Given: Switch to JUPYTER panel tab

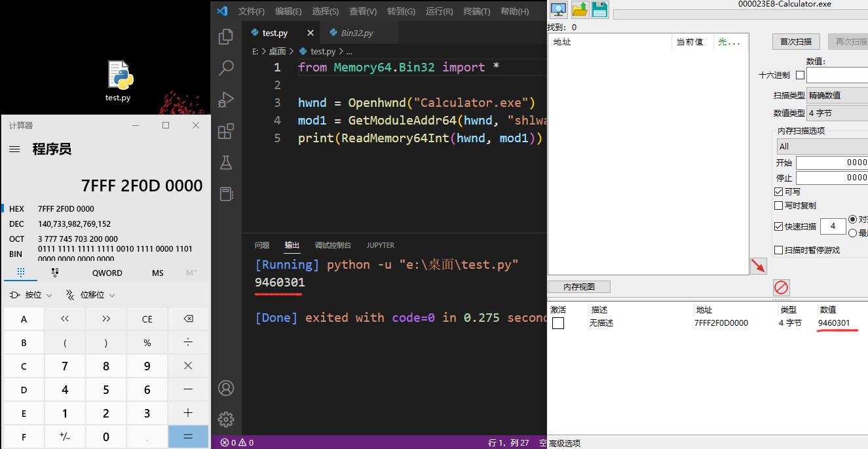Looking at the screenshot, I should pos(381,245).
